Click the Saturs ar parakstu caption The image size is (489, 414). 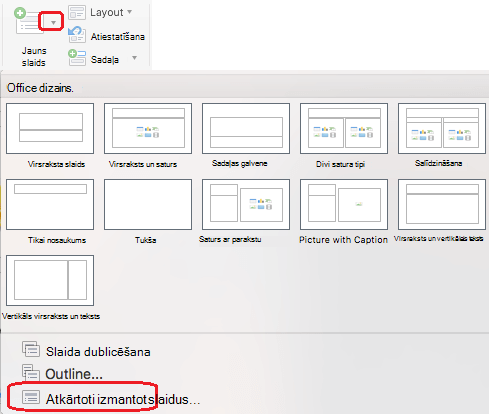[230, 239]
